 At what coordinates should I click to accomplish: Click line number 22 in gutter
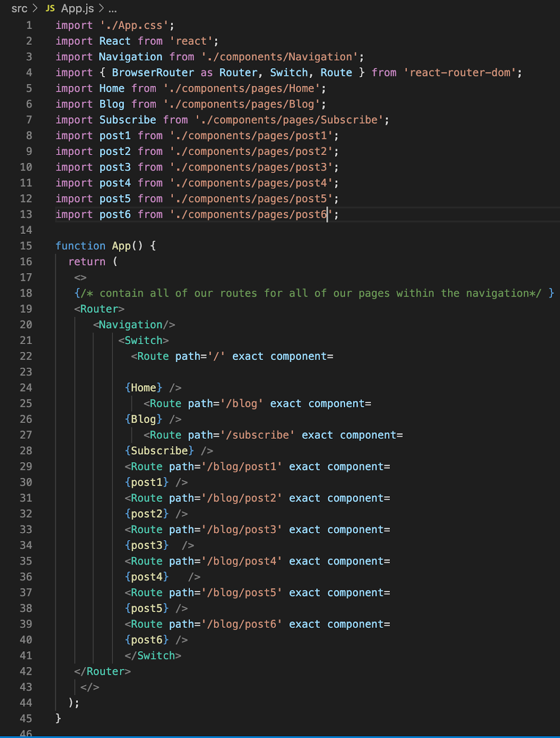coord(26,356)
